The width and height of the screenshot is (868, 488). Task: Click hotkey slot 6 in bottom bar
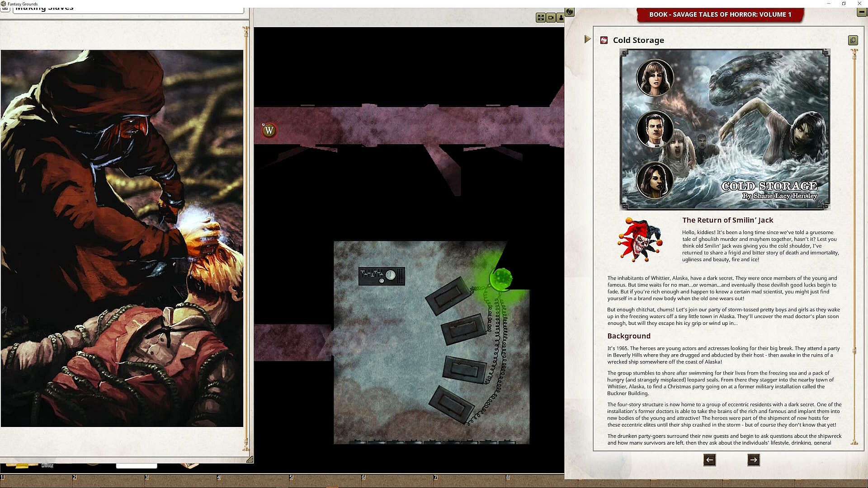click(x=398, y=481)
